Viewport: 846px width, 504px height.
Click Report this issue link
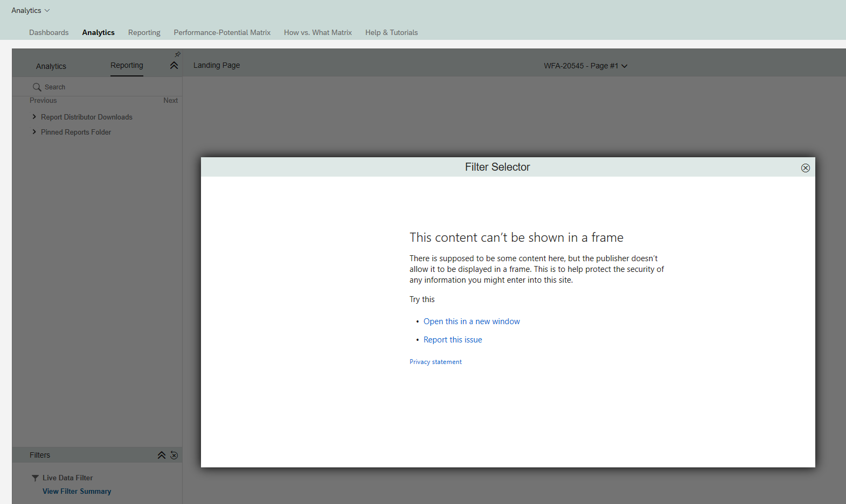[x=453, y=340]
